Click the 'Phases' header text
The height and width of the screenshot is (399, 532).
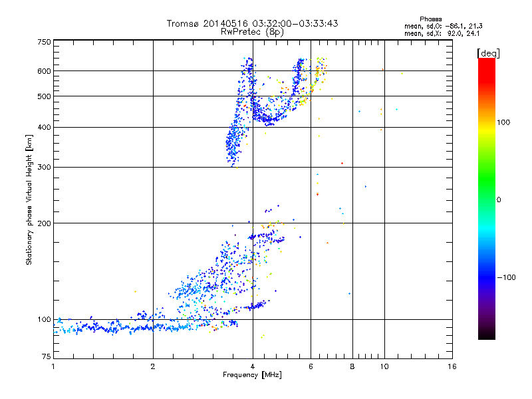click(430, 19)
